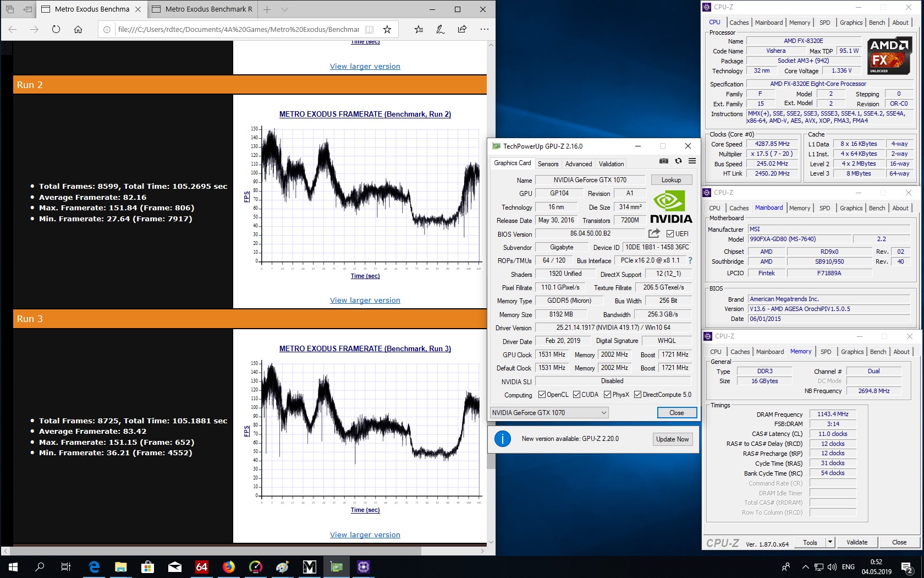
Task: Click the Bus Interface question mark help icon
Action: (690, 260)
